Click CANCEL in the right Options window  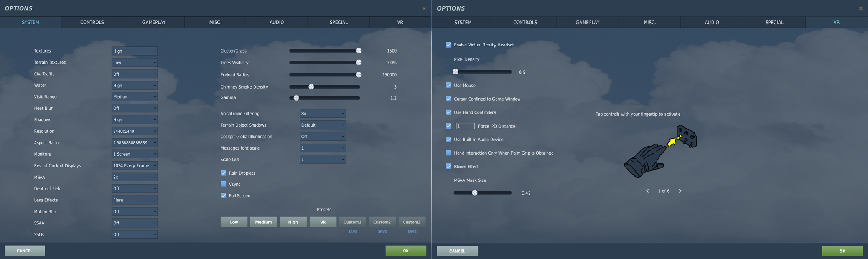pos(457,251)
